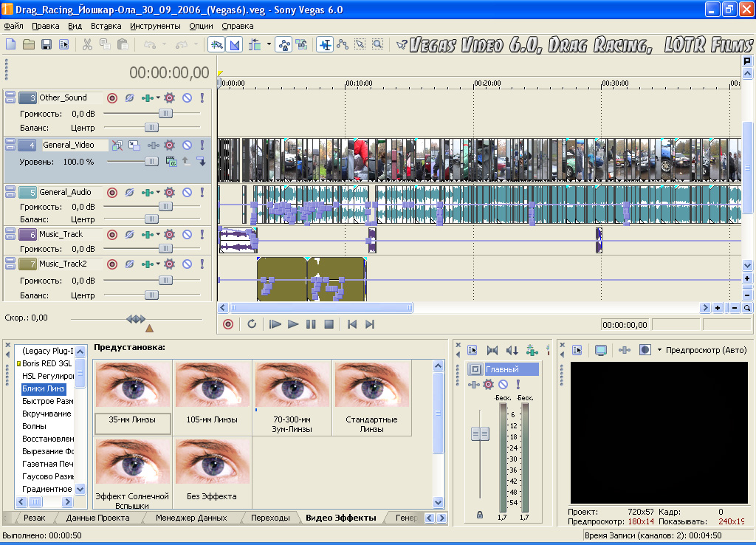Screen dimensions: 756x545
Task: Open automation settings dropdown on Music_Track2
Action: 158,264
